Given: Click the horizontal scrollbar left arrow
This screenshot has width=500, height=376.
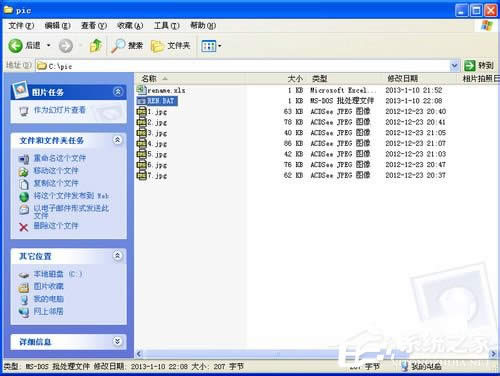Looking at the screenshot, I should click(x=139, y=354).
